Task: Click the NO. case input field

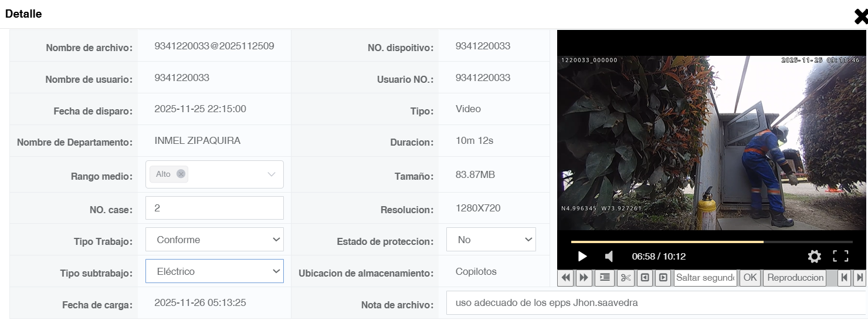Action: pos(215,208)
